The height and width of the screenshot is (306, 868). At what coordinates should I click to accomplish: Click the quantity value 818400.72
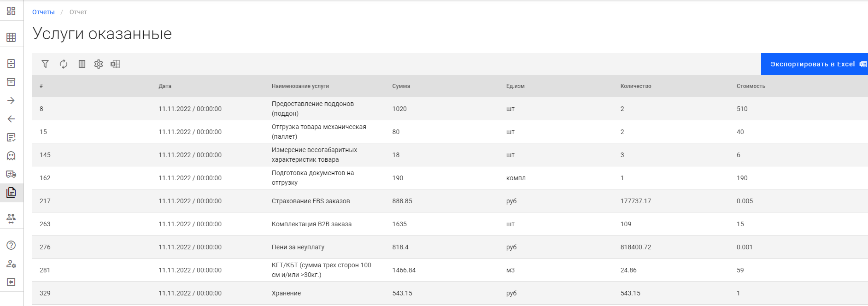point(636,247)
